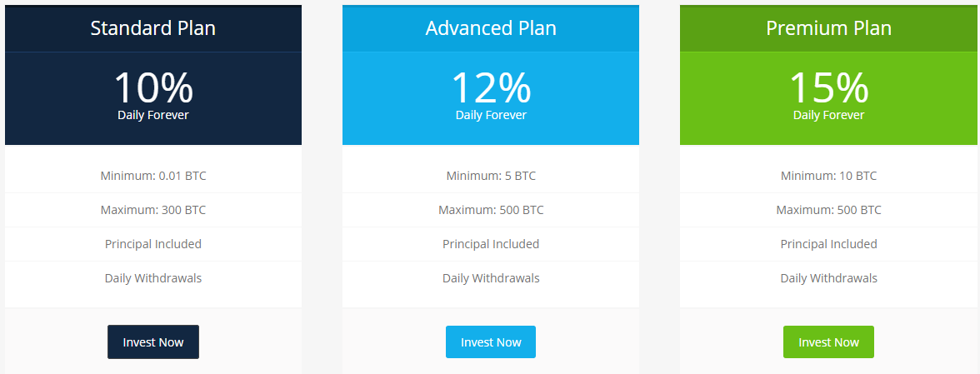
Task: Click Maximum: 500 BTC in Premium Plan
Action: [828, 210]
